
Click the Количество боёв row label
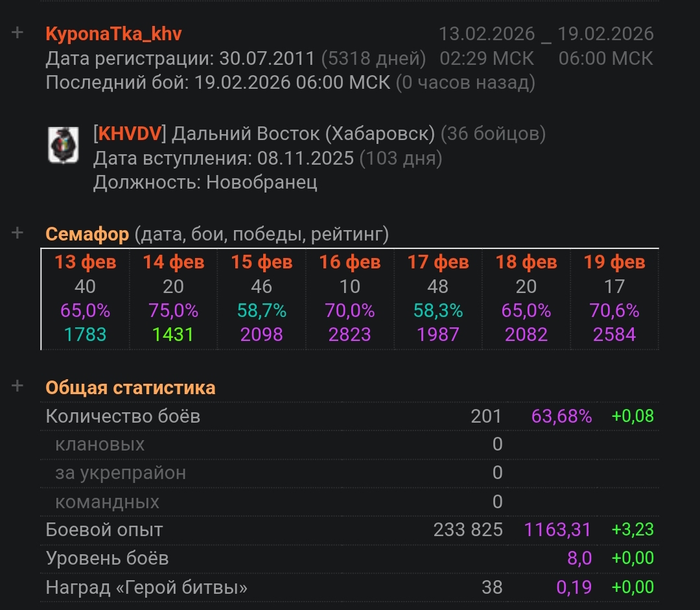122,416
